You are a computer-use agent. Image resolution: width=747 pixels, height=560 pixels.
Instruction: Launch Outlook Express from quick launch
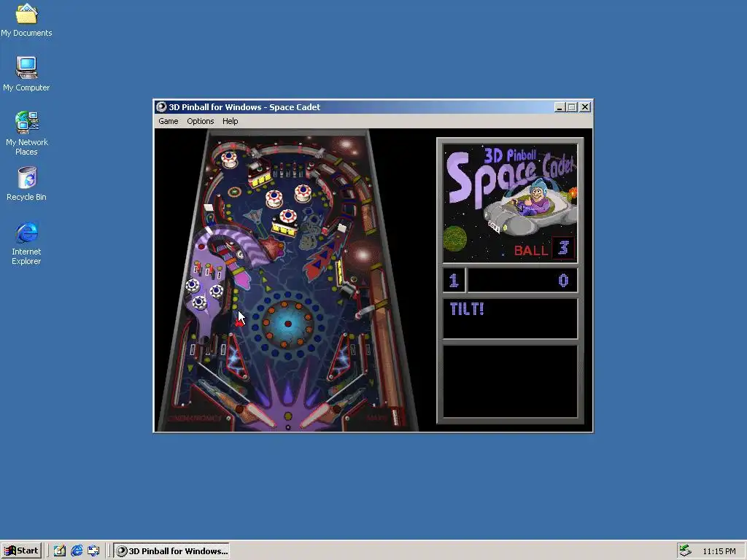pyautogui.click(x=93, y=551)
